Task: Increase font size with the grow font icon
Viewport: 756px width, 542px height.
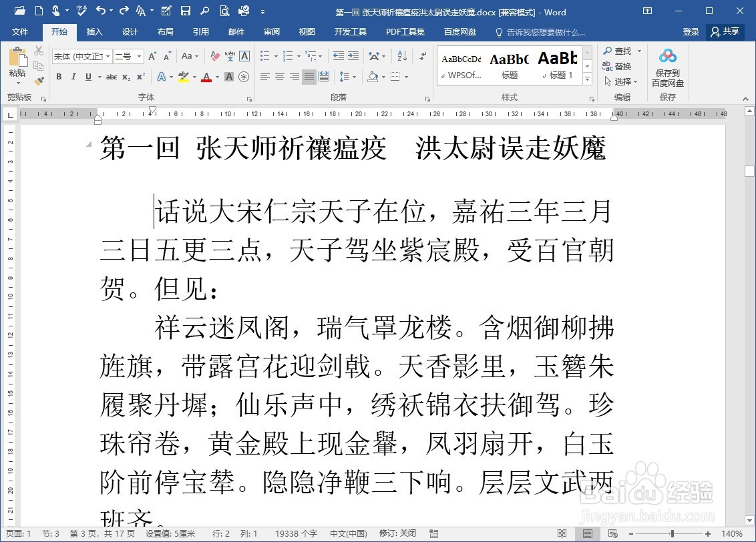Action: pyautogui.click(x=152, y=56)
